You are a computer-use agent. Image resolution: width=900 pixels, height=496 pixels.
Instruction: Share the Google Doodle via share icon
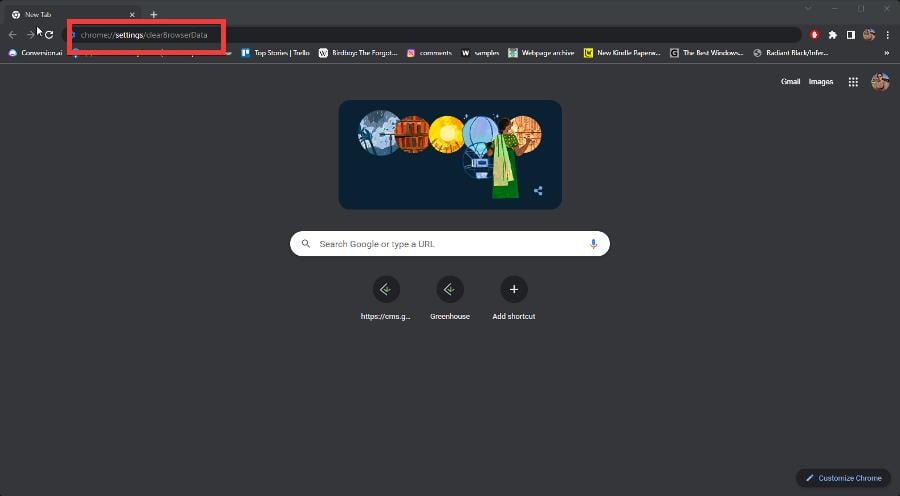[x=538, y=191]
